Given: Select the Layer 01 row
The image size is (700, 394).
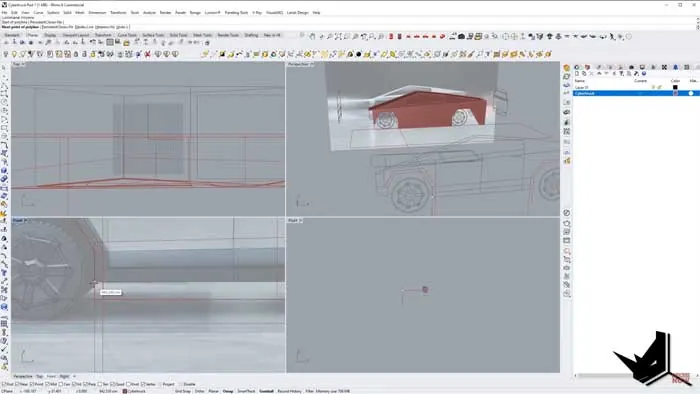Looking at the screenshot, I should click(636, 87).
